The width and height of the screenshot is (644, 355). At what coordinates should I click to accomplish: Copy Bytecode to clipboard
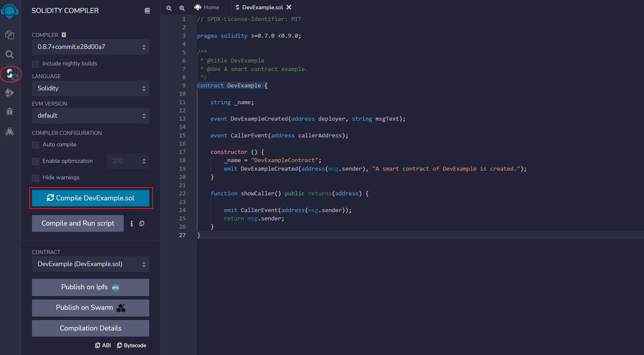[x=131, y=345]
